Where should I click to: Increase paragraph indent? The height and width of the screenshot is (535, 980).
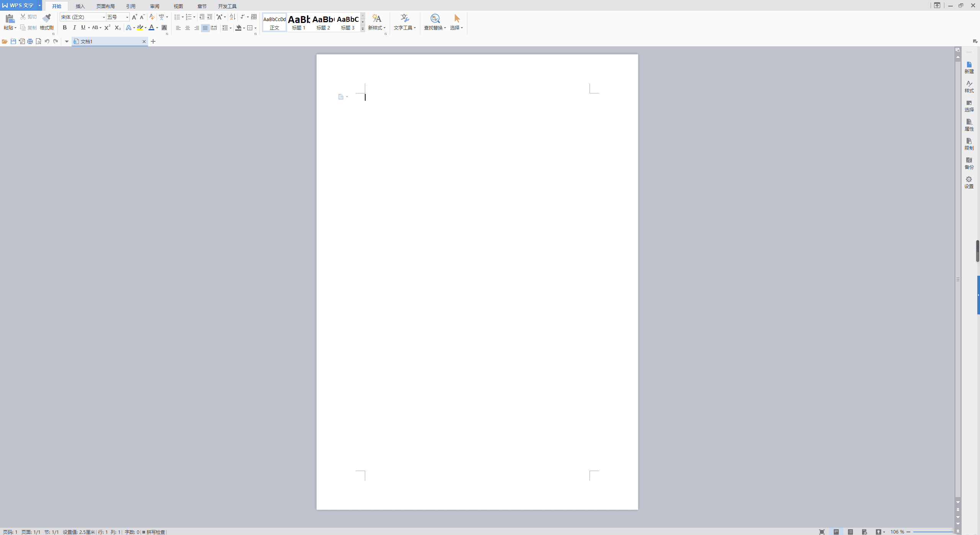tap(209, 17)
